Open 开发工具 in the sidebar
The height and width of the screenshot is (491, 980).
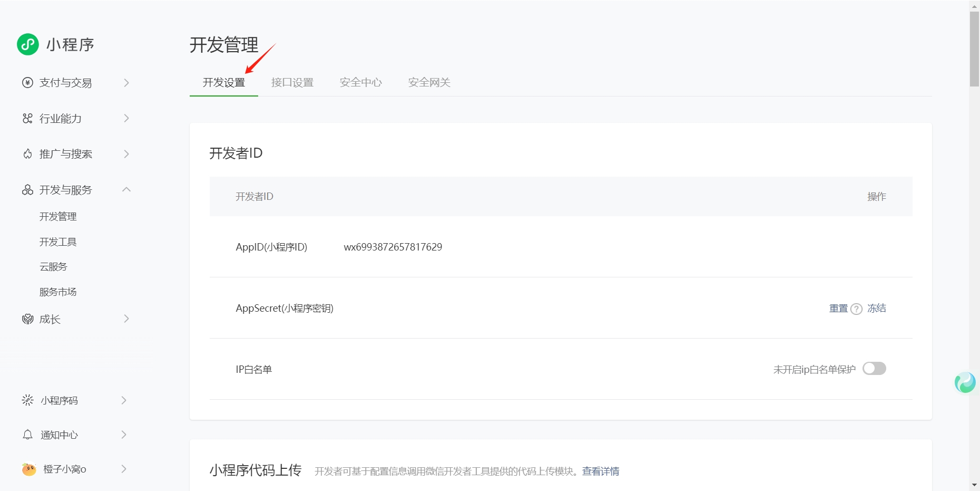pyautogui.click(x=58, y=242)
